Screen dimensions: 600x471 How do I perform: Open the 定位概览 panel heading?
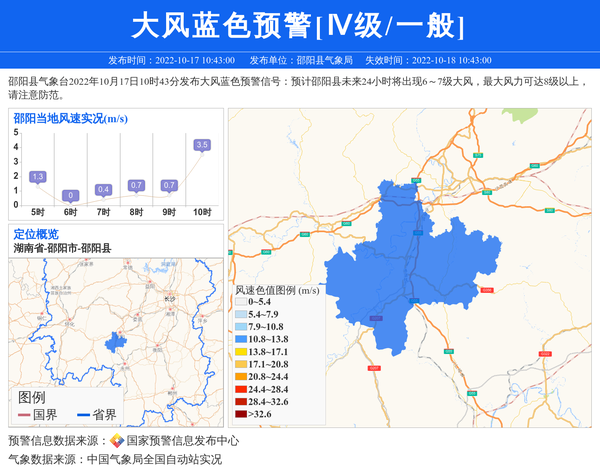coord(36,234)
